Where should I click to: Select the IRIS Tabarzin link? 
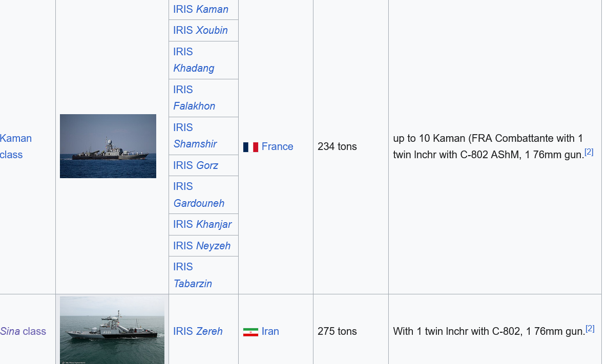pyautogui.click(x=192, y=275)
